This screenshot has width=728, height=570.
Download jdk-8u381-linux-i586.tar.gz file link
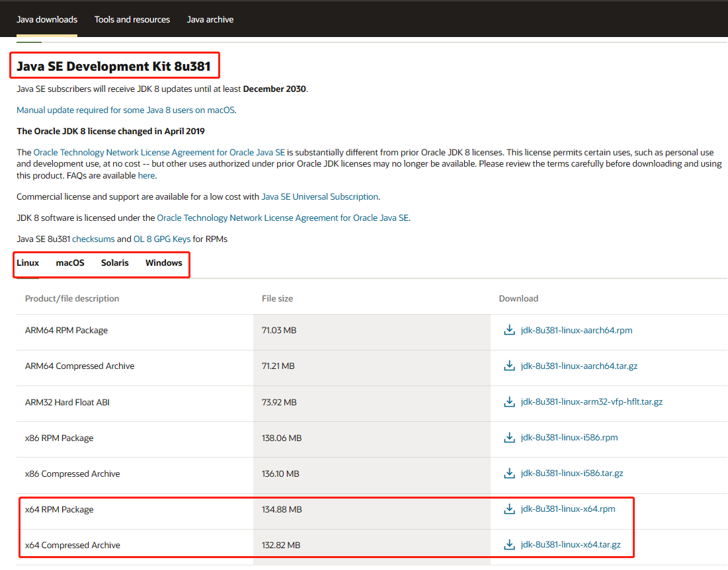click(571, 473)
